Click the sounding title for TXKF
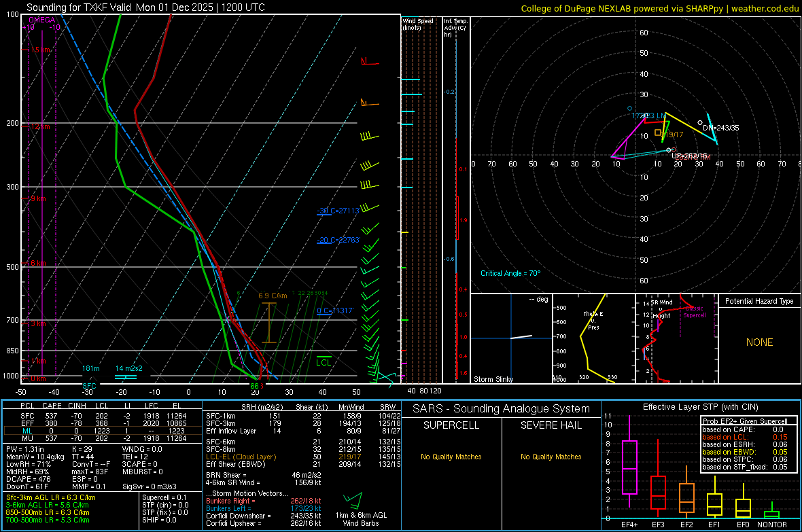Screen dimensions: 802x532 (145, 7)
